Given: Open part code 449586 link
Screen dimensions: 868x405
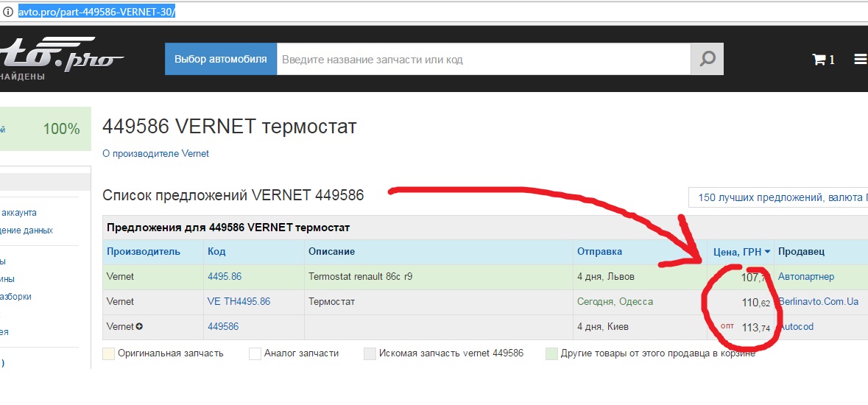Looking at the screenshot, I should [223, 327].
